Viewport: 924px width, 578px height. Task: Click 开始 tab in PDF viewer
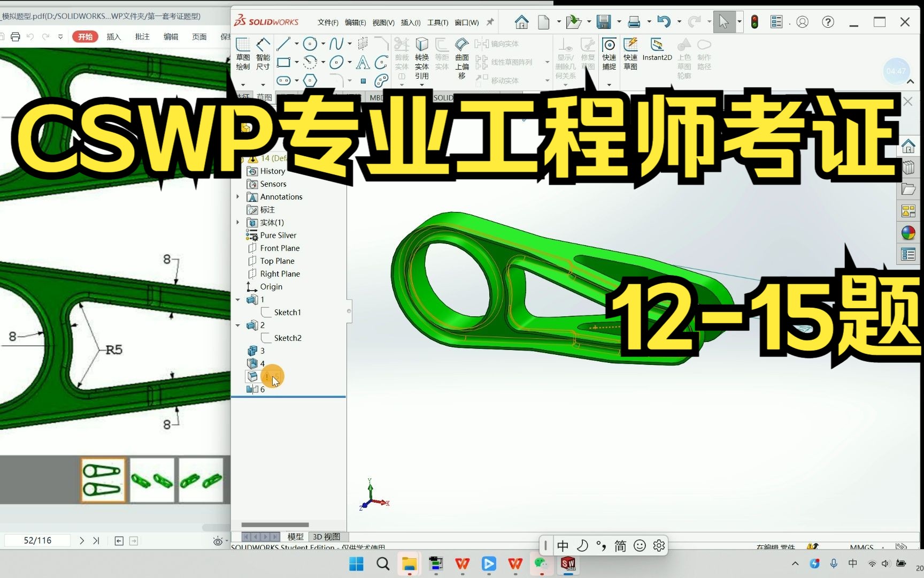point(85,36)
